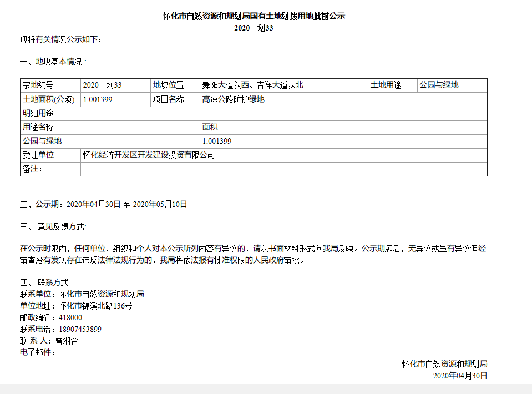Click the signature 怀化市自然资源和规划局 at bottom right
The width and height of the screenshot is (532, 394).
coord(445,364)
